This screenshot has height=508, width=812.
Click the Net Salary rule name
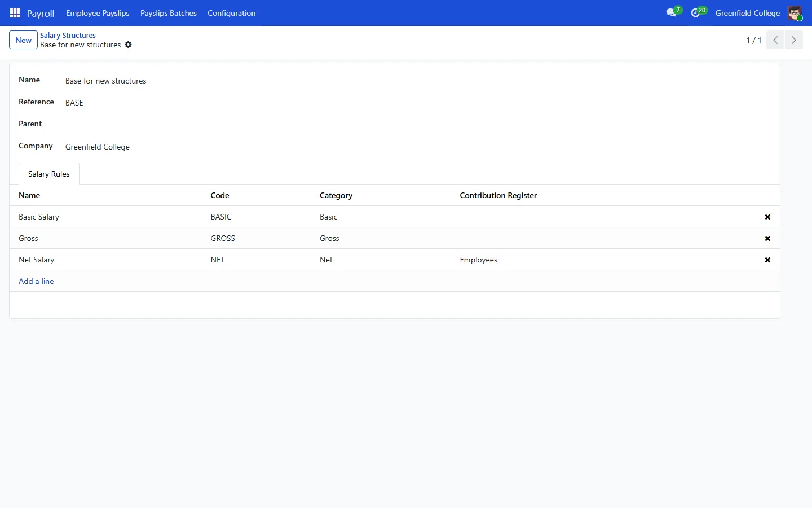tap(37, 260)
